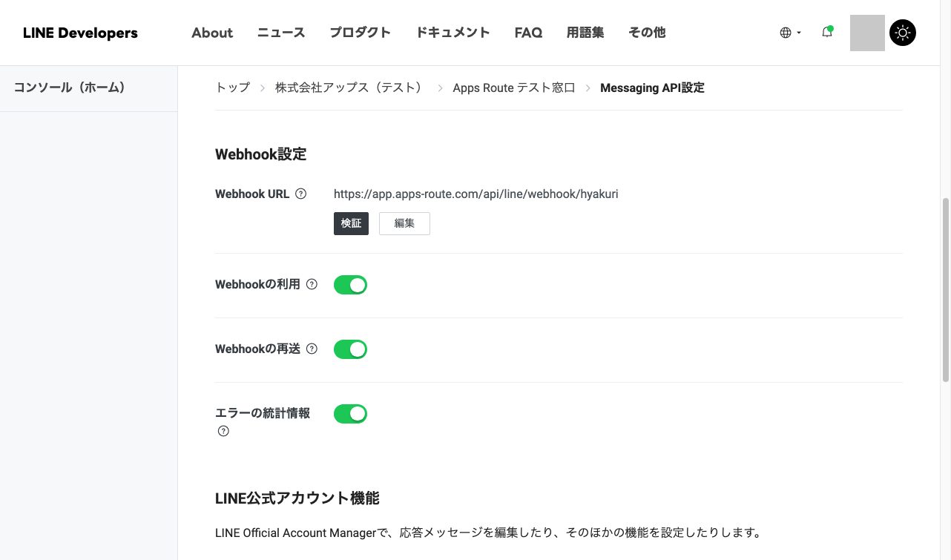The height and width of the screenshot is (560, 951).
Task: Select コンソール（ホーム） in sidebar
Action: click(x=70, y=88)
